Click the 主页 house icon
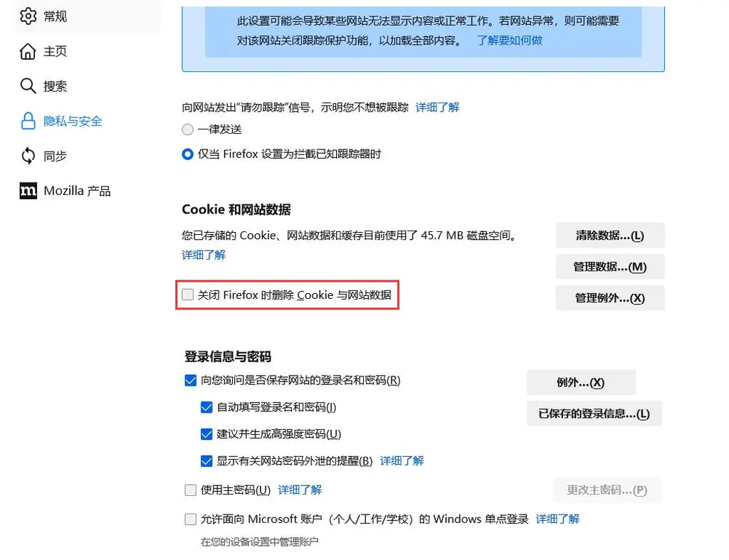 tap(28, 51)
